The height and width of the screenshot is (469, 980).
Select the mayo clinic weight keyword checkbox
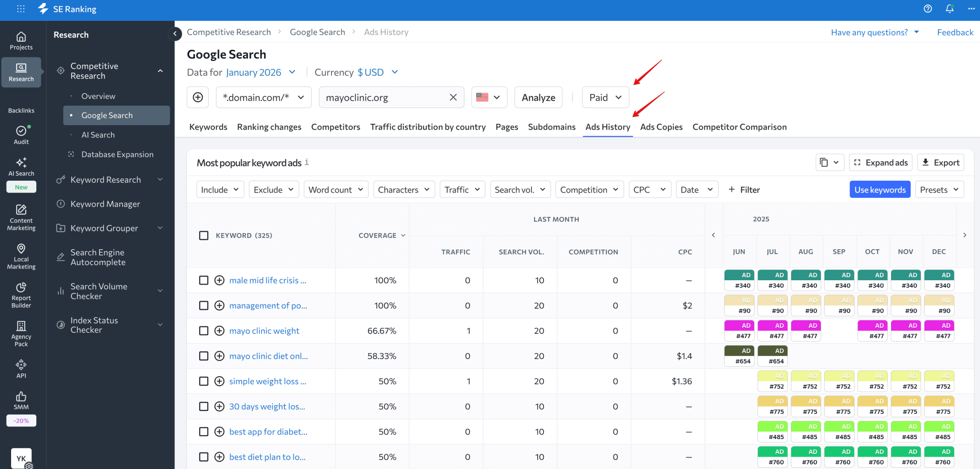(x=203, y=330)
